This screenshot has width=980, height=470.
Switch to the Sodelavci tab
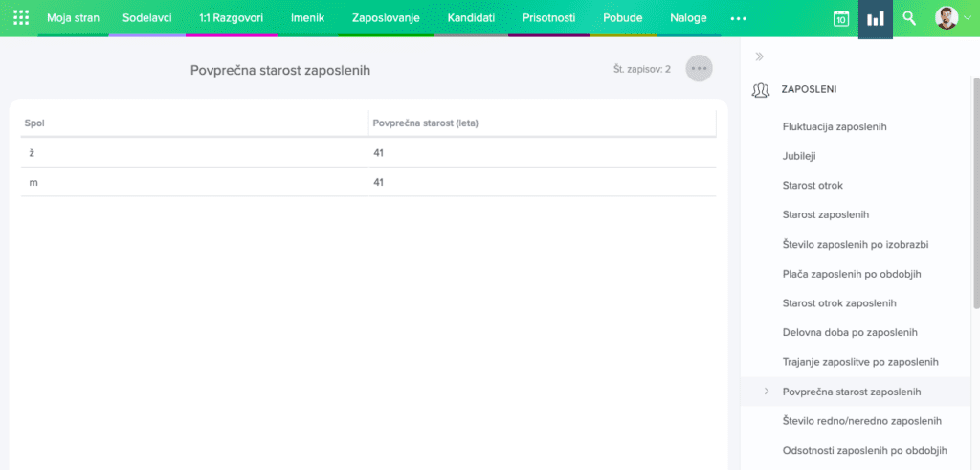(x=147, y=18)
